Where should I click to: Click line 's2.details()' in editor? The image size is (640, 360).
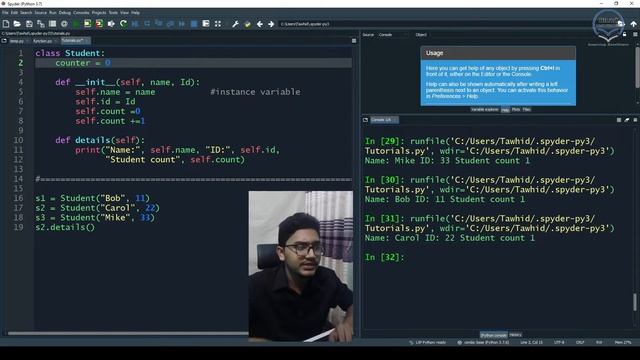coord(65,227)
